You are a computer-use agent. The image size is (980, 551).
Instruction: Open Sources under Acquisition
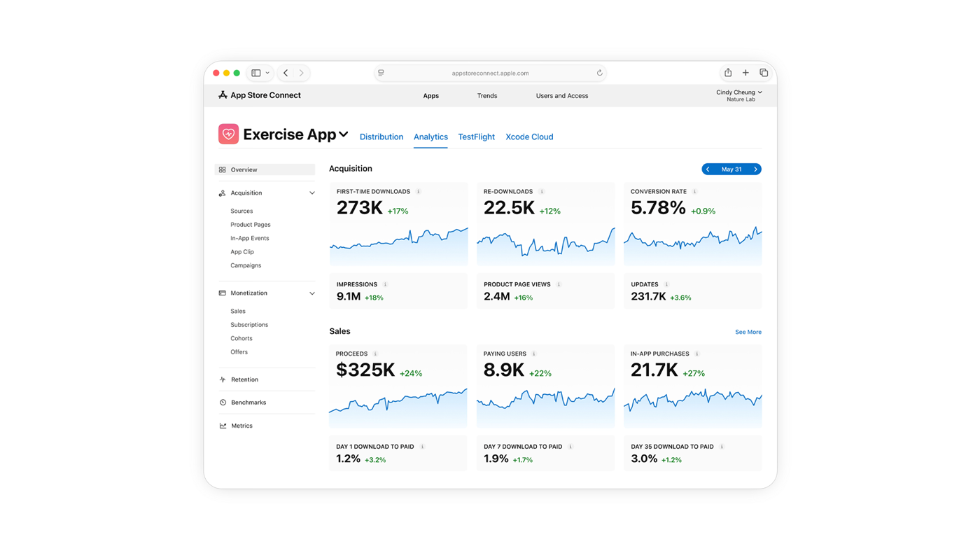(241, 211)
